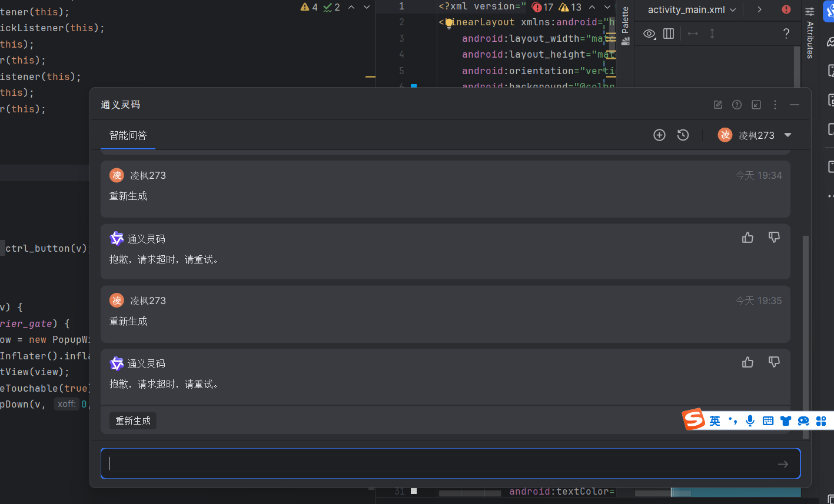The image size is (834, 504).
Task: Activate the Sogou microphone voice input
Action: 750,420
